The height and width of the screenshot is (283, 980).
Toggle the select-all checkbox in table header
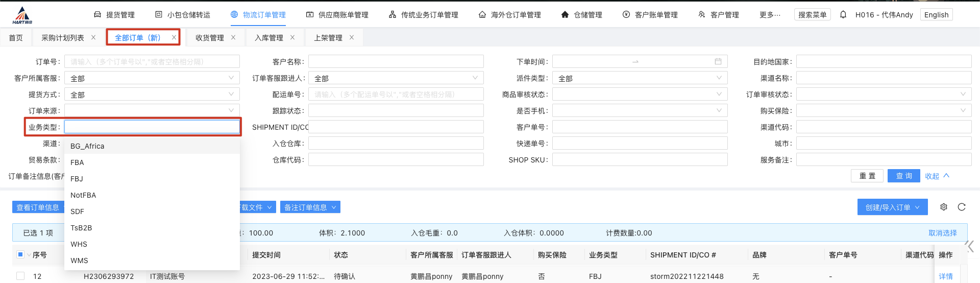coord(20,254)
